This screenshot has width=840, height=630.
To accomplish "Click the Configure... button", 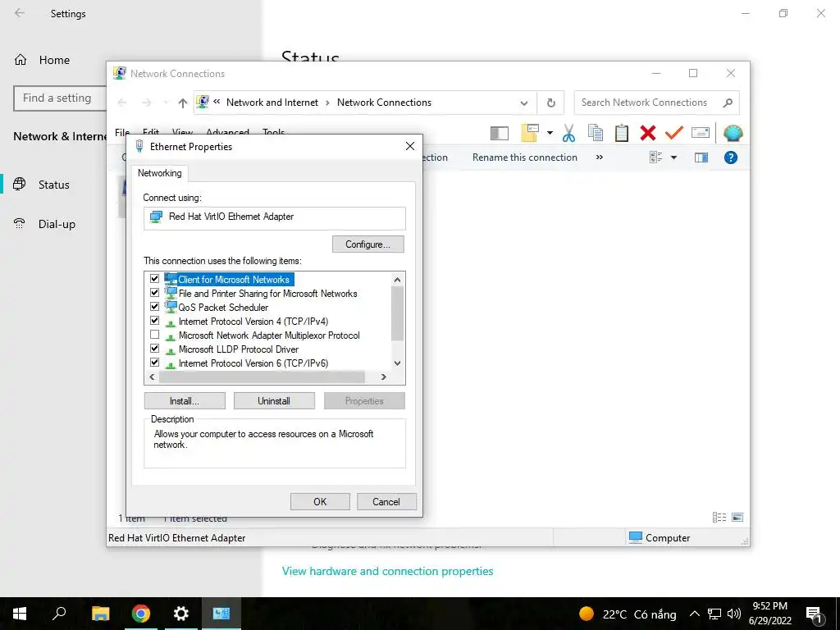I will coord(368,244).
